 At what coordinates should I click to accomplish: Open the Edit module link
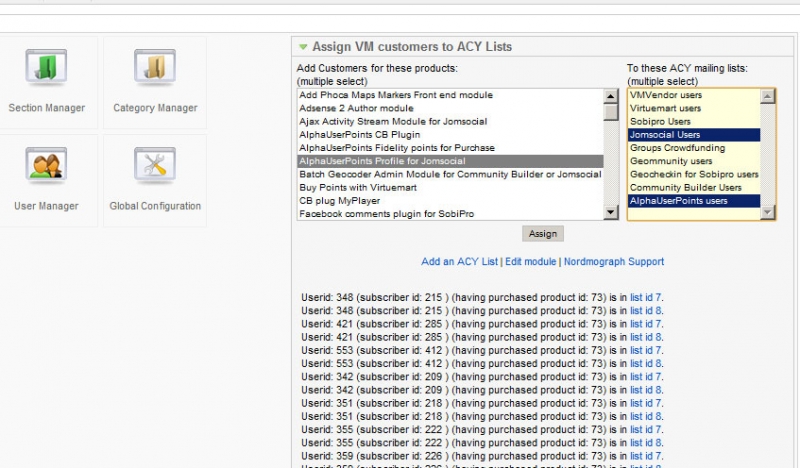pyautogui.click(x=531, y=262)
